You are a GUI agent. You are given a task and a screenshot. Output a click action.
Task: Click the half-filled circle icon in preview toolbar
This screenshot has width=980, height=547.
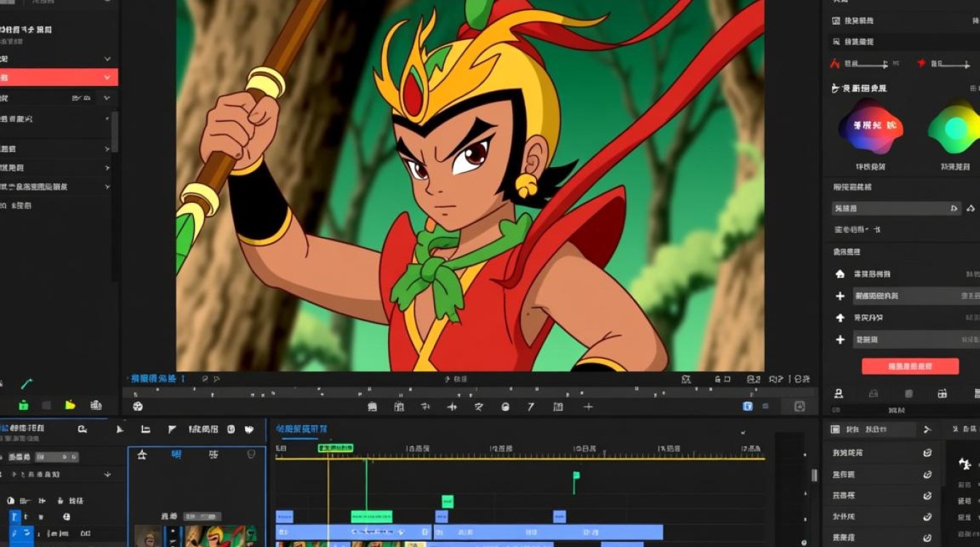coord(505,407)
